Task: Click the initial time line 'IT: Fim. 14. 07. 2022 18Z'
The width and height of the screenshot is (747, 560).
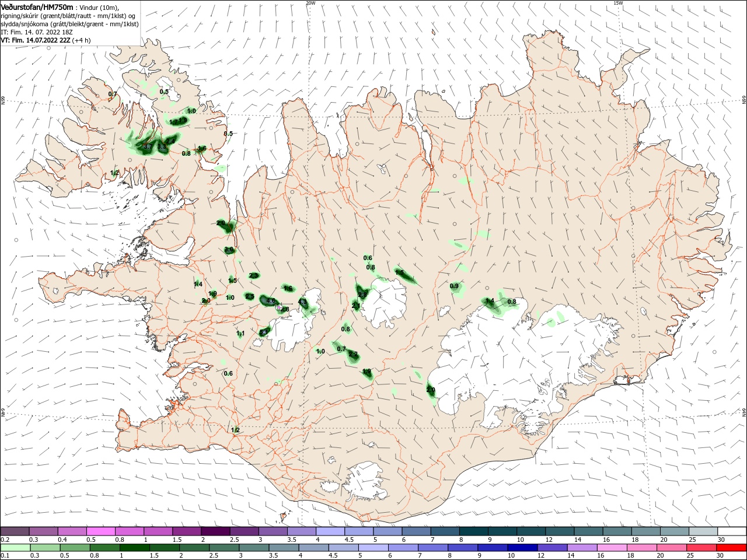Action: point(36,32)
